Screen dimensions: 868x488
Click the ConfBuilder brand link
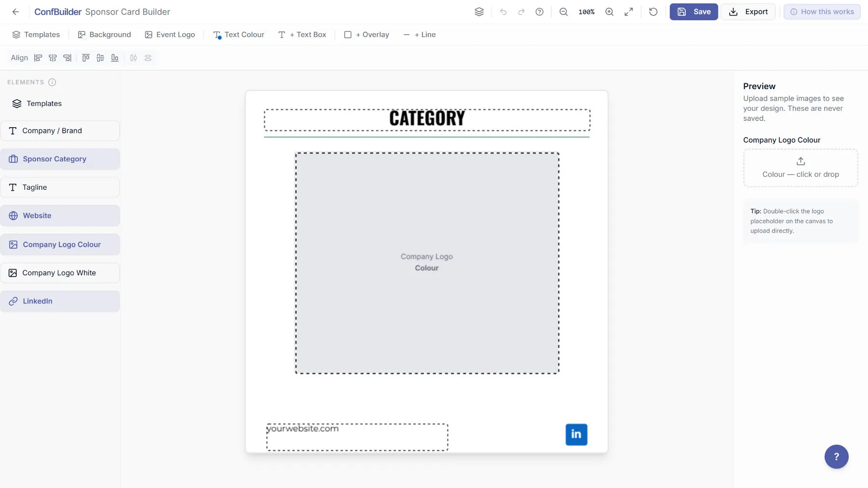click(58, 12)
